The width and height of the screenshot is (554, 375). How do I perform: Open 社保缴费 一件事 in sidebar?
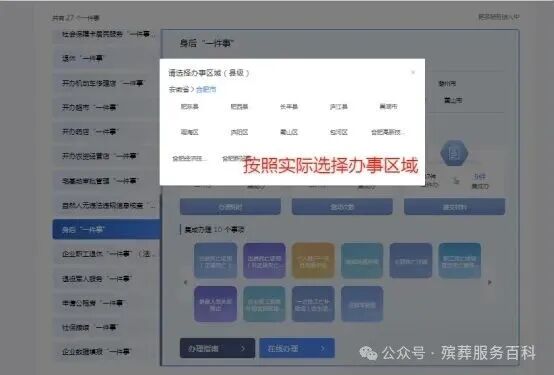106,327
